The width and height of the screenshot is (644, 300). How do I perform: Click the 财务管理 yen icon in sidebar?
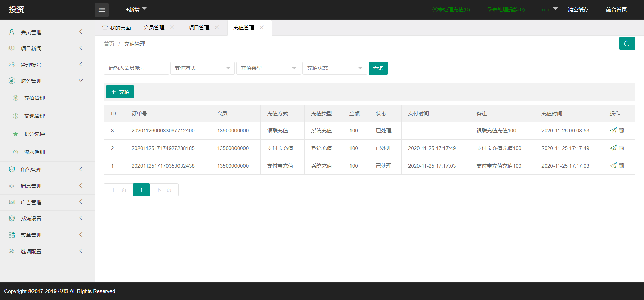click(12, 81)
